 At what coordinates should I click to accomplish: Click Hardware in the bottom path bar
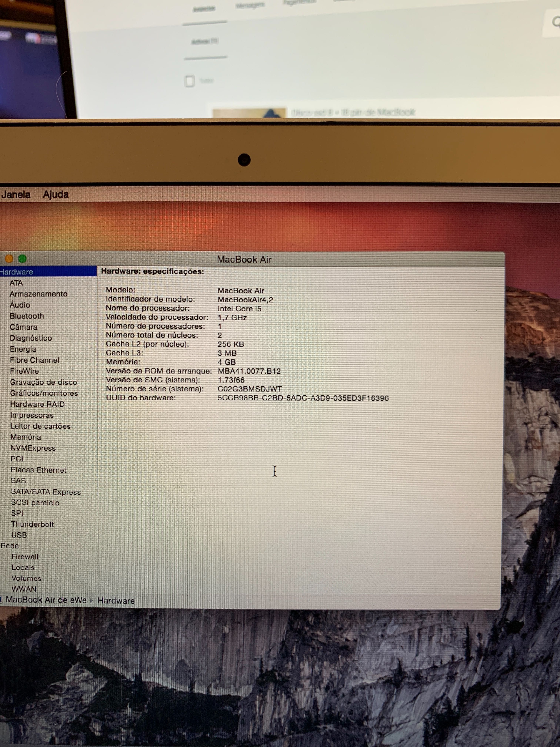coord(116,600)
